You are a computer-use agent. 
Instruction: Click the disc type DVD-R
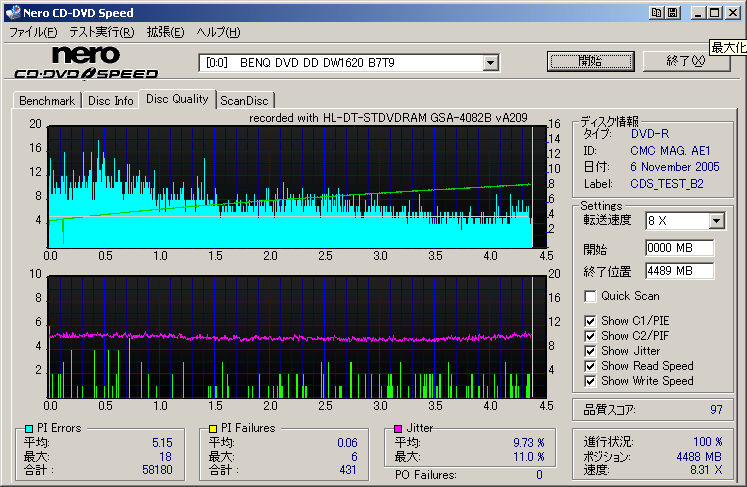(x=650, y=134)
